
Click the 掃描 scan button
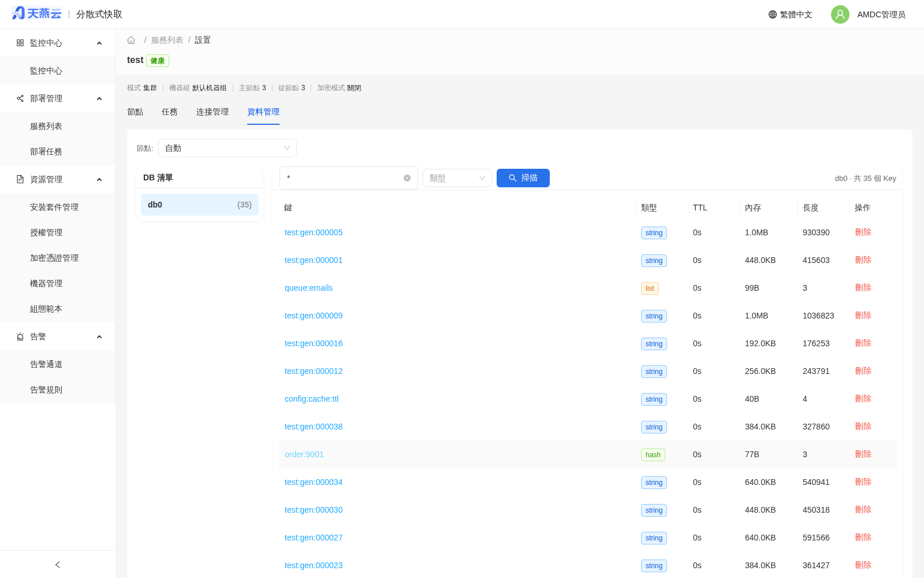[x=523, y=178]
